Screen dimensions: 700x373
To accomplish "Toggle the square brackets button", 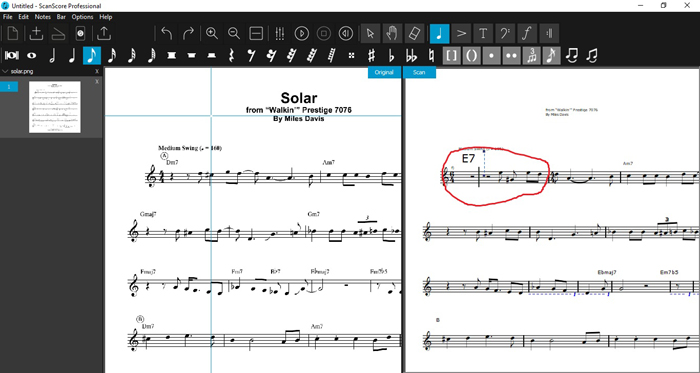I will point(452,56).
